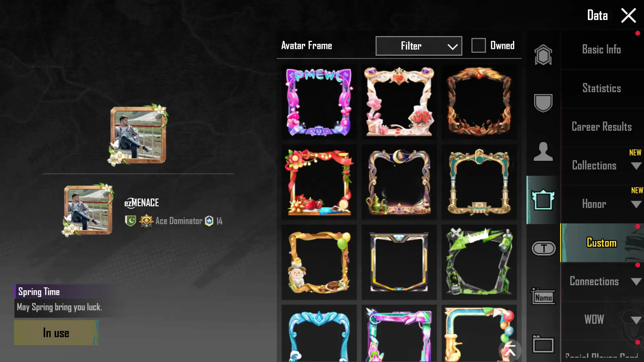
Task: Expand the Honor menu arrow
Action: [x=636, y=204]
